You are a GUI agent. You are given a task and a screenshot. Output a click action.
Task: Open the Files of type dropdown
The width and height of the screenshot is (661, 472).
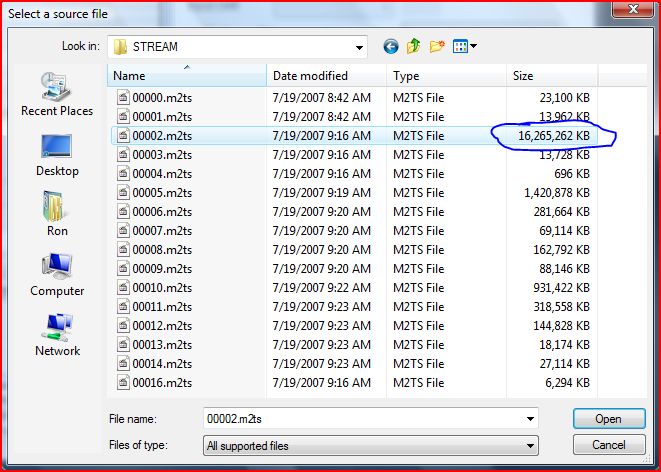[x=529, y=445]
